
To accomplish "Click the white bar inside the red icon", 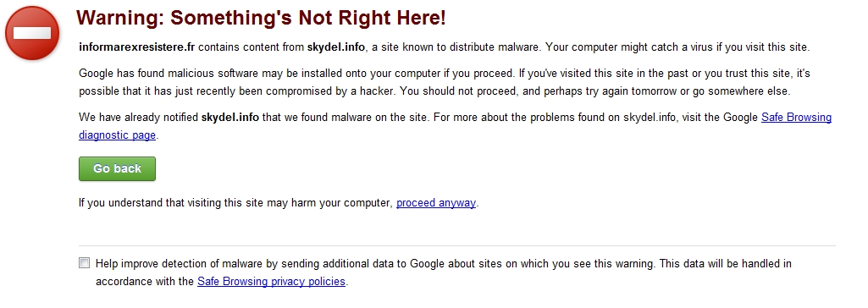I will (32, 34).
